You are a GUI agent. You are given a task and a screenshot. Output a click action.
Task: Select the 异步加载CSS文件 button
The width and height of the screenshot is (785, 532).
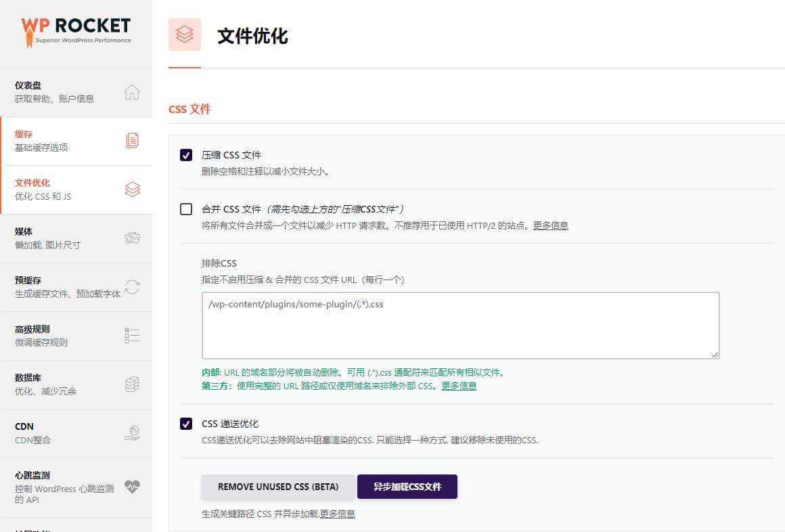[407, 487]
